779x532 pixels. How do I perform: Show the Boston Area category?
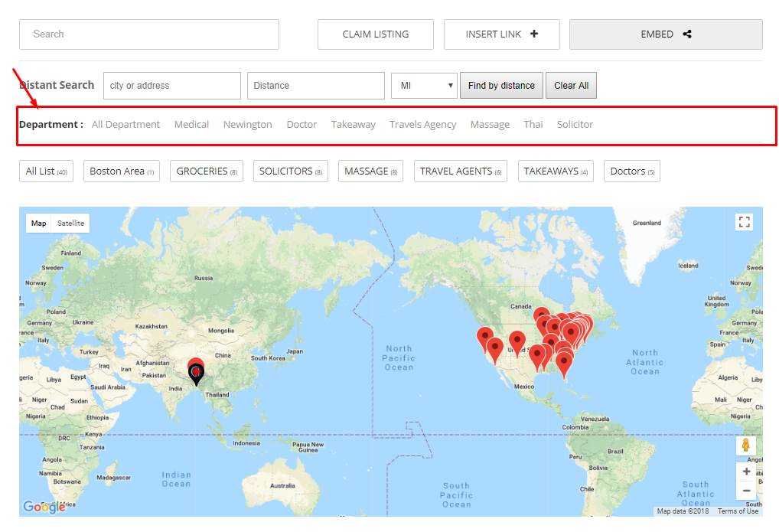tap(122, 171)
